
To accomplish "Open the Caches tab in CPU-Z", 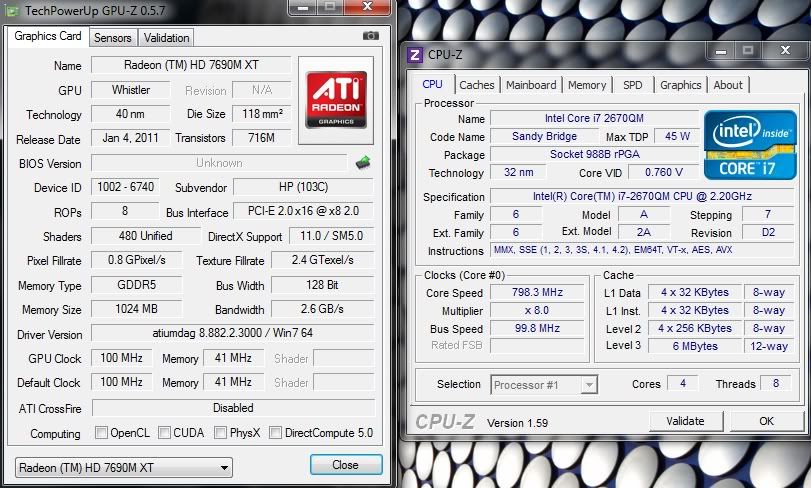I will (x=476, y=85).
